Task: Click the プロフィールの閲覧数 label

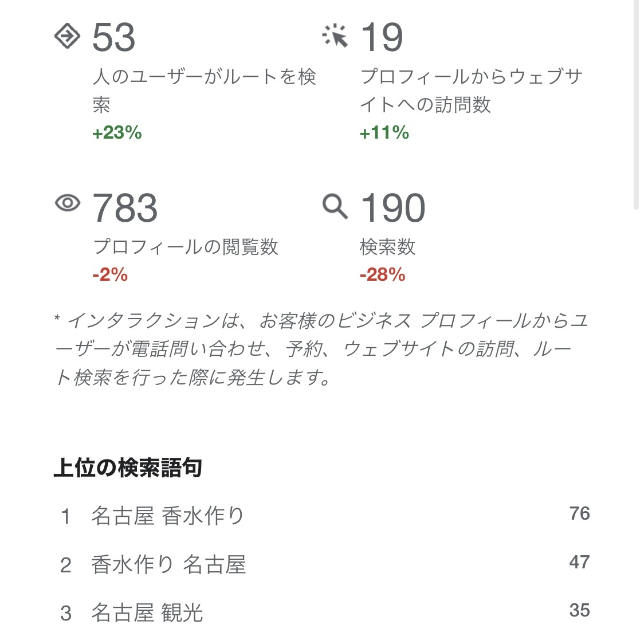Action: [186, 247]
